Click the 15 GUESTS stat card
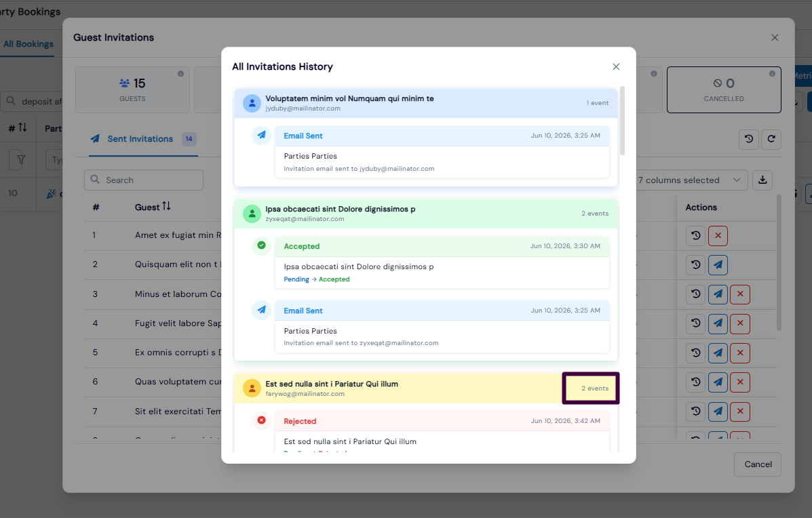This screenshot has width=812, height=518. (132, 89)
